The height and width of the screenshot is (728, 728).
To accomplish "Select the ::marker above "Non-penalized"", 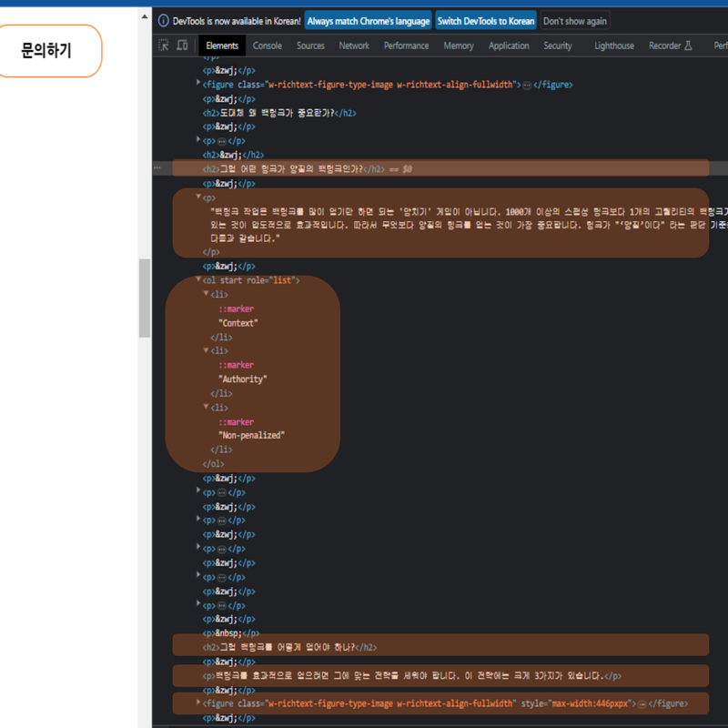I will [237, 422].
